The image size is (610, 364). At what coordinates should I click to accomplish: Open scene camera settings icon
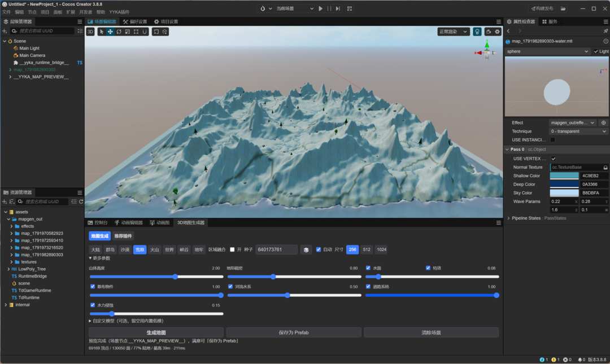pyautogui.click(x=489, y=32)
